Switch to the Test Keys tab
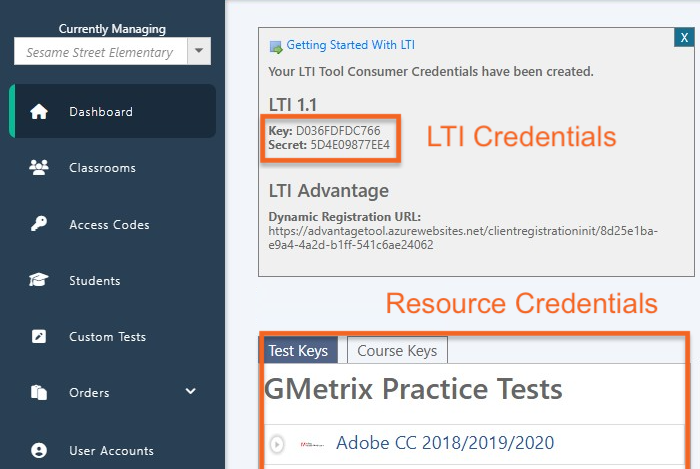This screenshot has width=700, height=469. (298, 350)
